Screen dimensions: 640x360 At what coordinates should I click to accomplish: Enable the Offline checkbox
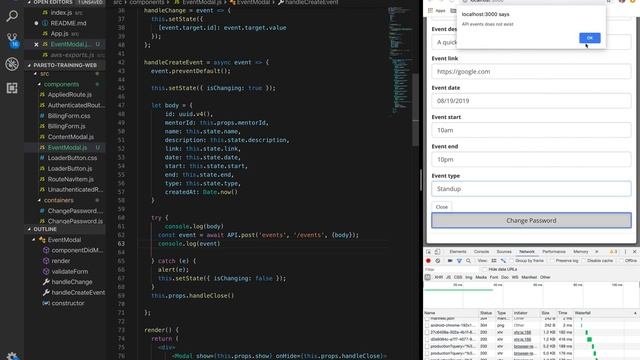click(x=621, y=260)
